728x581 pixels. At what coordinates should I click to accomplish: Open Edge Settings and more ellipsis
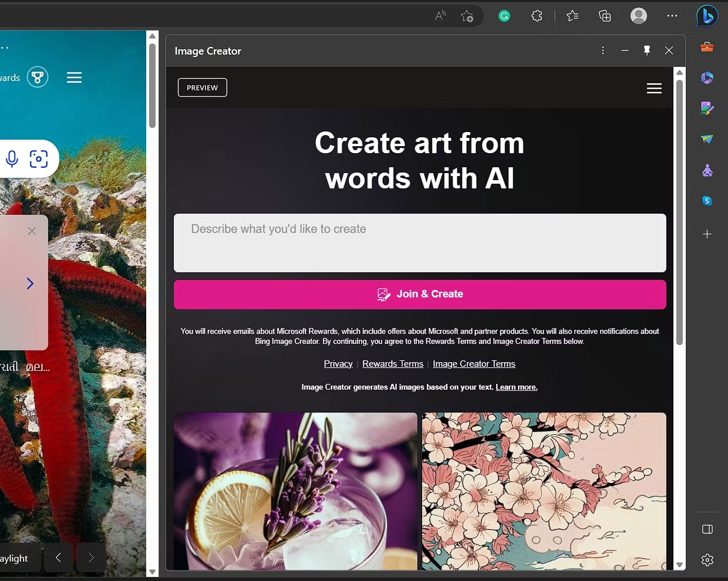[672, 16]
